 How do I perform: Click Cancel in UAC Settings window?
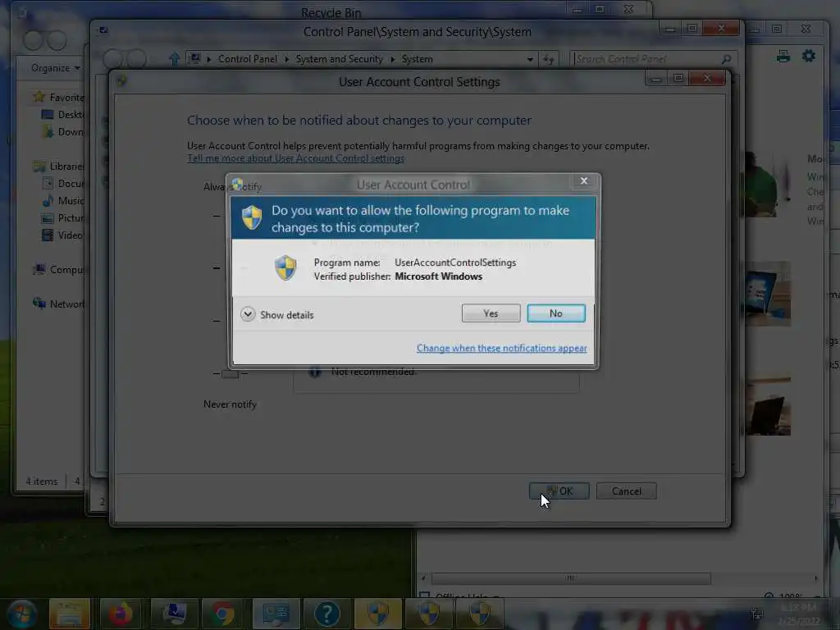click(x=626, y=491)
